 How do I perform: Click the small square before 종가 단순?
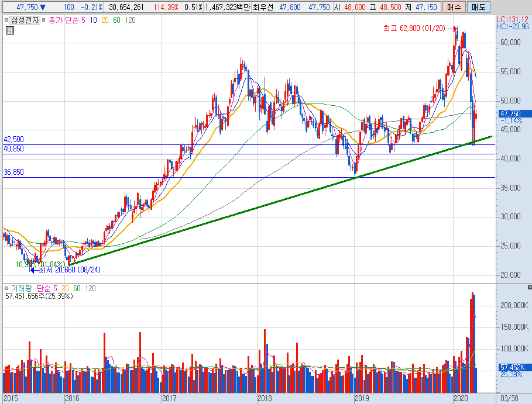(44, 20)
